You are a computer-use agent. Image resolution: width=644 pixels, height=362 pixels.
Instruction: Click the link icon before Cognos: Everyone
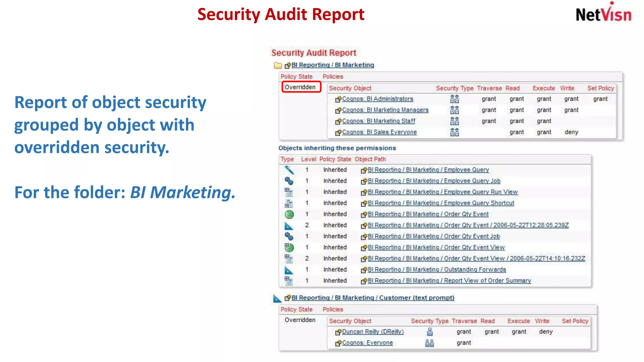click(338, 343)
